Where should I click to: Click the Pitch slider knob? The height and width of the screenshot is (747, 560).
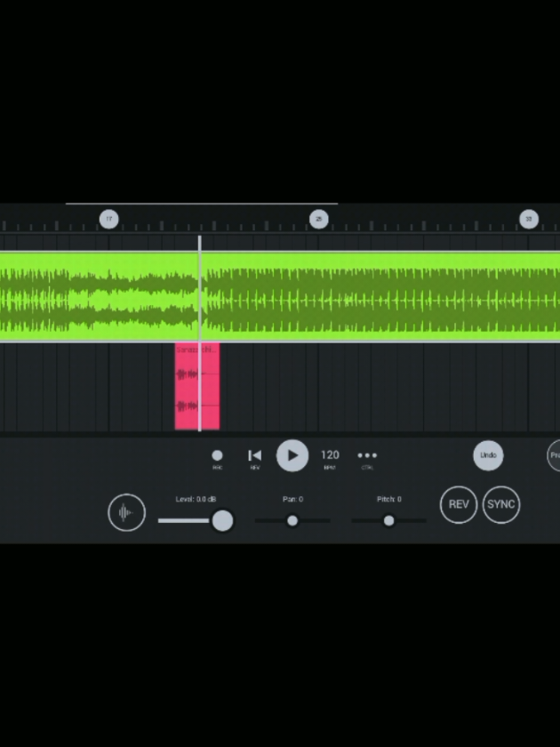[x=389, y=521]
